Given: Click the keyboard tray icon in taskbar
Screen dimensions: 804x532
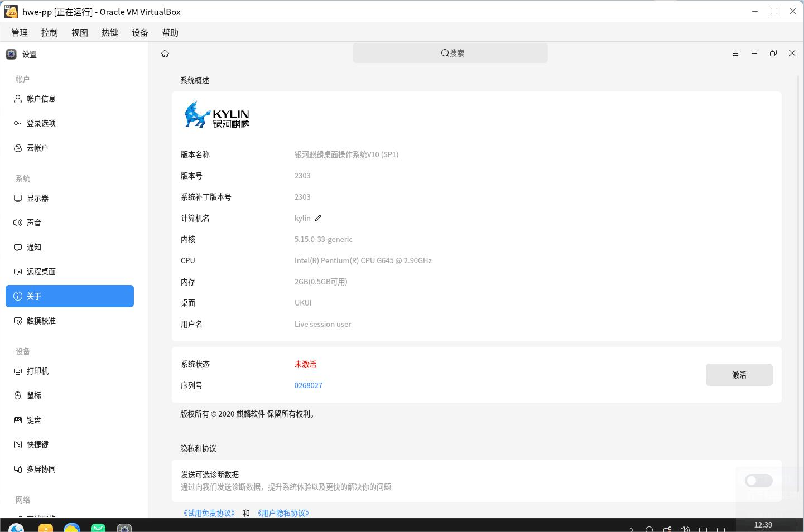Looking at the screenshot, I should click(703, 529).
